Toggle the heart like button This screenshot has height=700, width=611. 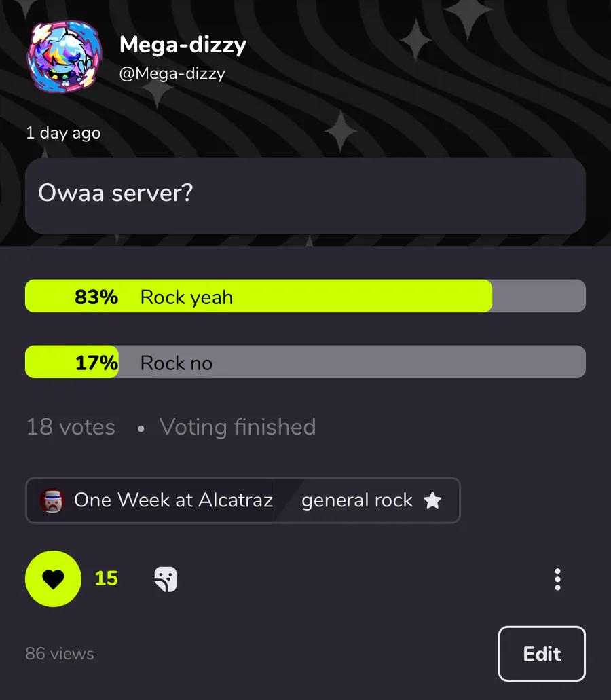tap(53, 578)
